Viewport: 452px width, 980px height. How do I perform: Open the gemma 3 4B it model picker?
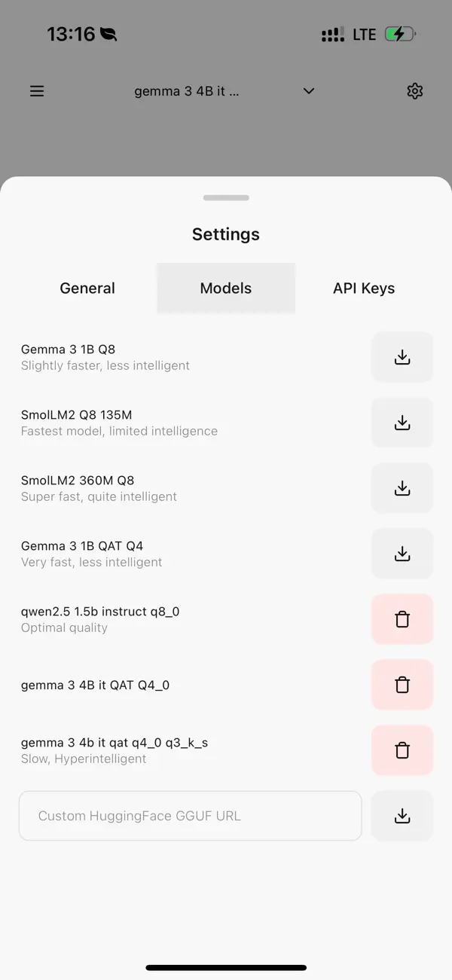187,91
